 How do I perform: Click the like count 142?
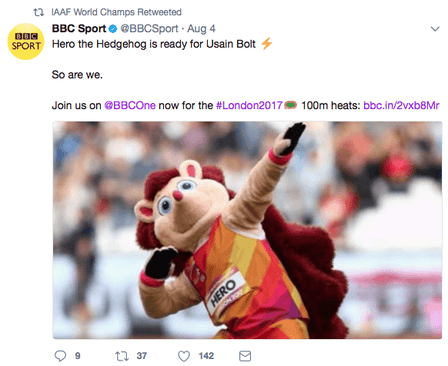206,356
